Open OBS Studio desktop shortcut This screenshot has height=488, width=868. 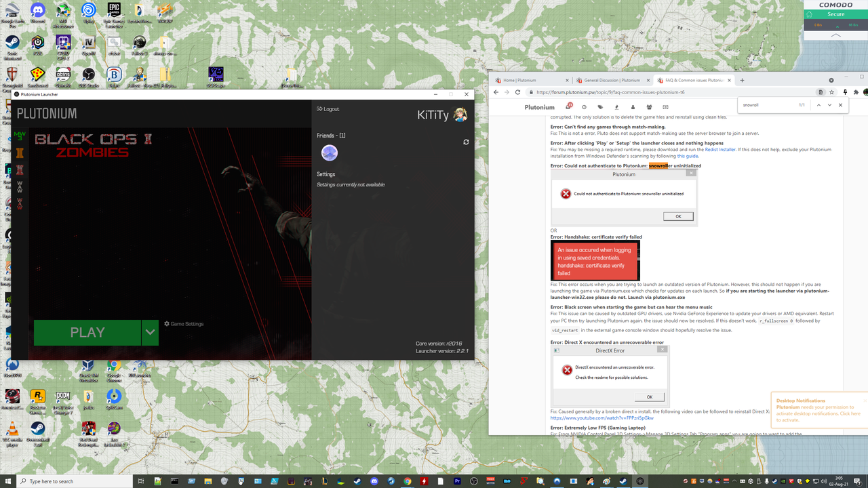tap(88, 77)
